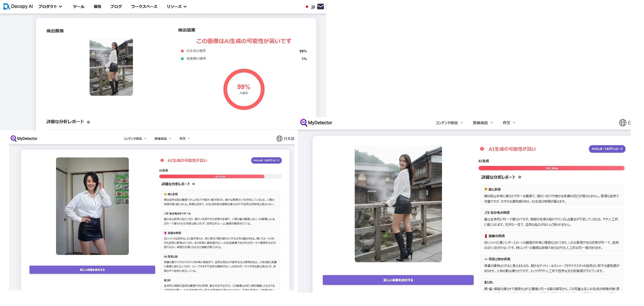Viewport: 644px width, 306px height.
Task: Click the 85.95% AI生成 progress bar
Action: click(x=220, y=176)
